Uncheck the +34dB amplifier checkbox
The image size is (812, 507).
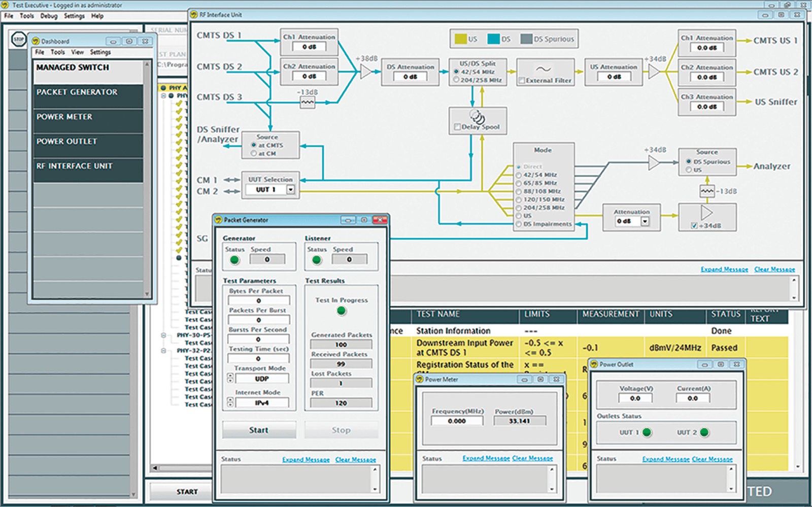coord(694,226)
